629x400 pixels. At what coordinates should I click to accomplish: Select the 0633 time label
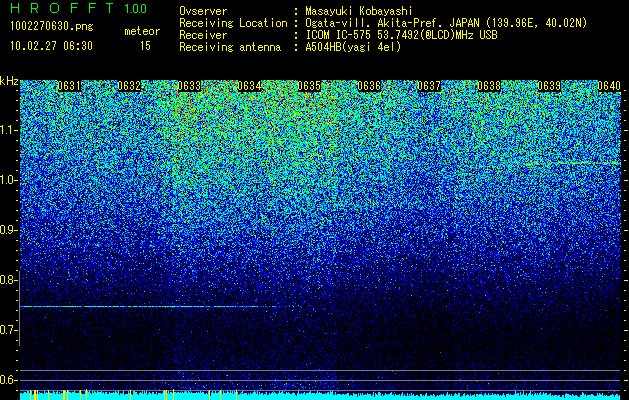tap(189, 86)
